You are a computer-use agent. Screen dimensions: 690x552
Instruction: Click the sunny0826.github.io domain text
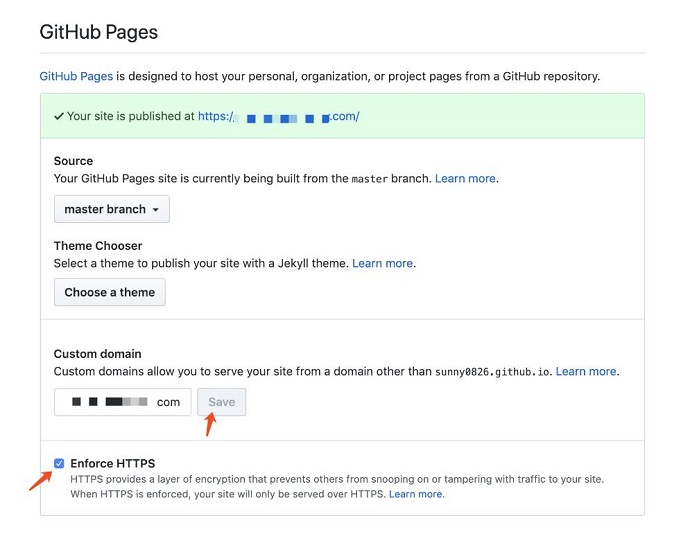(x=492, y=371)
